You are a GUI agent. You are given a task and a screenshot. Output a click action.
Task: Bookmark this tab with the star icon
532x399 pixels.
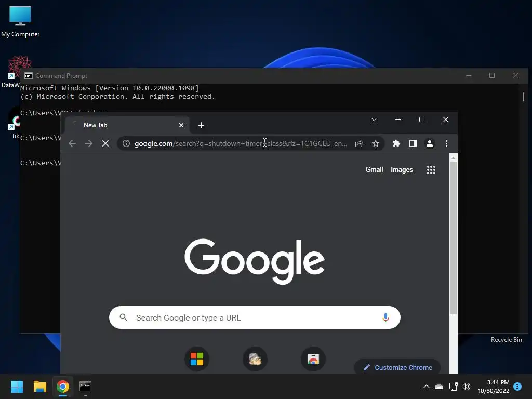tap(375, 143)
